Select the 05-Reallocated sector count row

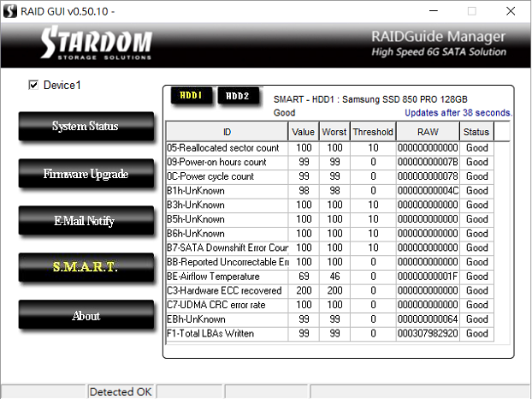(227, 148)
